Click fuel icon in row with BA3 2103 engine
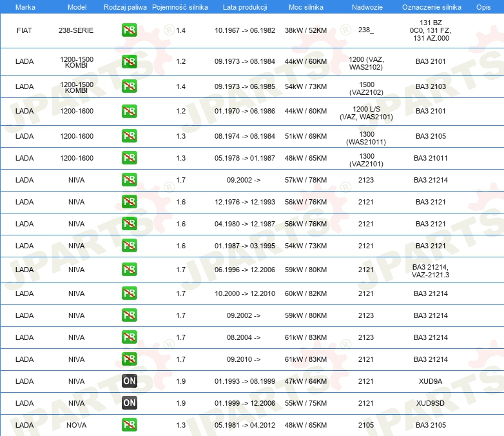This screenshot has width=504, height=436. pos(129,86)
